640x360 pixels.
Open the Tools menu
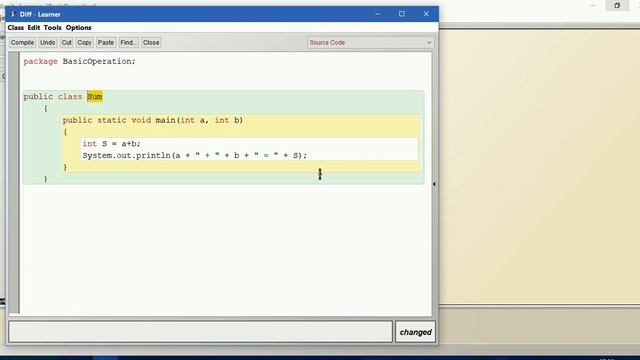click(52, 28)
